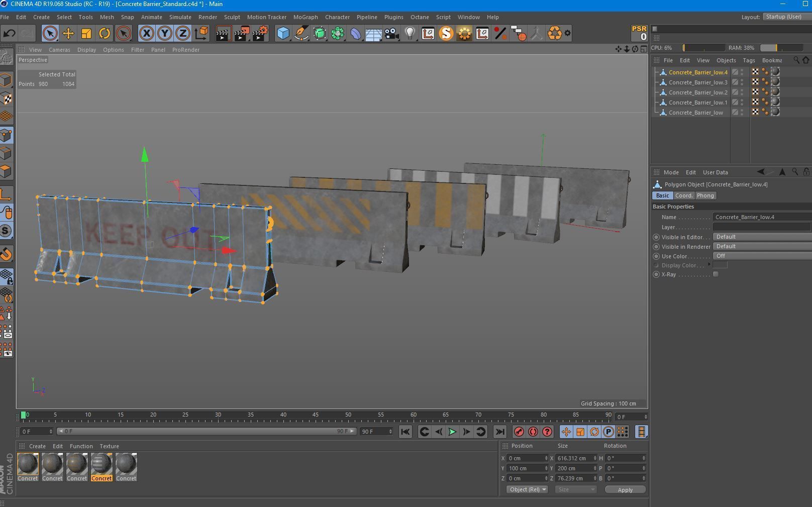812x507 pixels.
Task: Toggle X axis lock
Action: tap(147, 34)
